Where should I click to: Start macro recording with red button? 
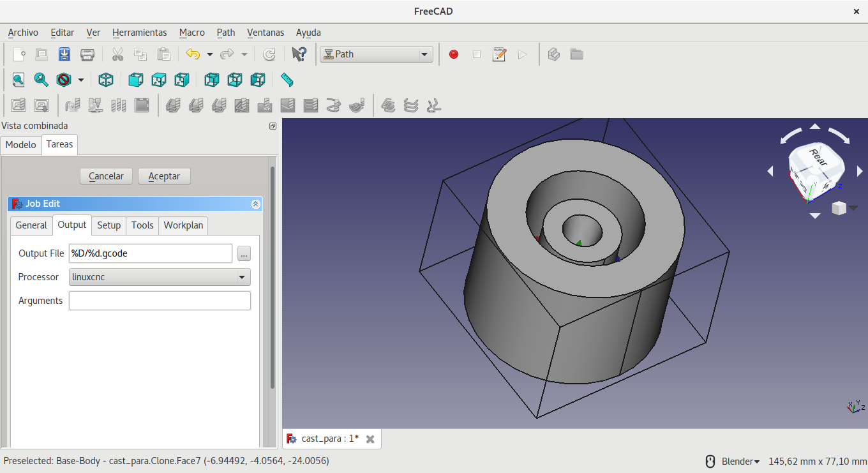(454, 54)
